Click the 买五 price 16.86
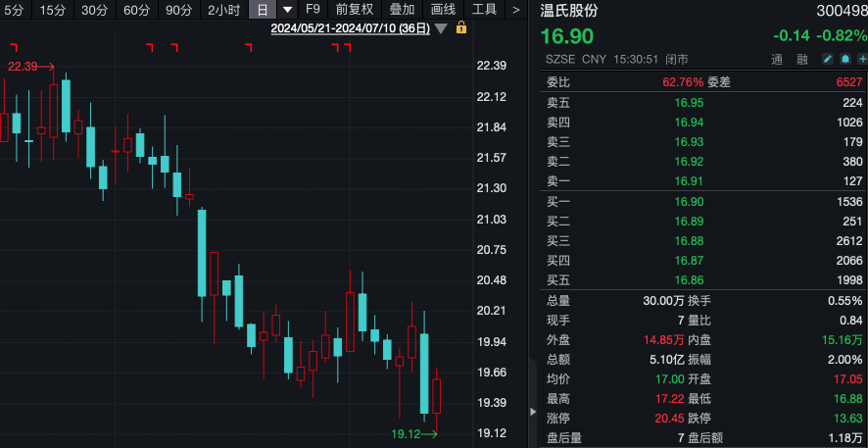Screen dimensions: 868x448 coord(689,280)
